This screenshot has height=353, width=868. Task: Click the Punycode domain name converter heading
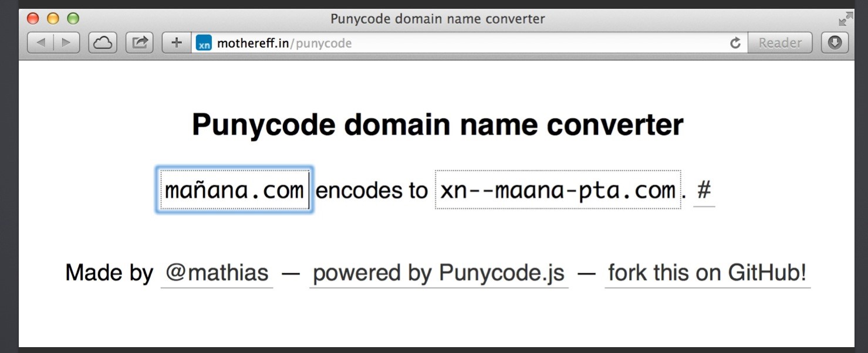click(x=437, y=124)
